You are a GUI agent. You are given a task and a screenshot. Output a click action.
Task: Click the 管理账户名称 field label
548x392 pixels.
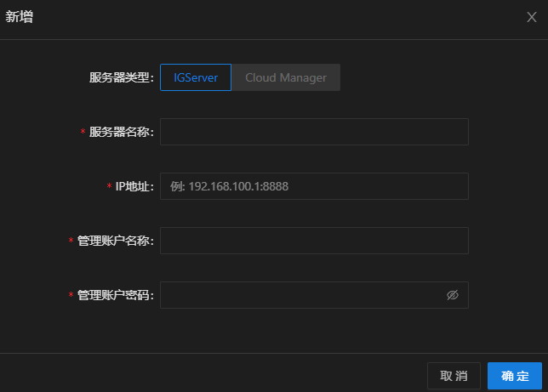(115, 241)
